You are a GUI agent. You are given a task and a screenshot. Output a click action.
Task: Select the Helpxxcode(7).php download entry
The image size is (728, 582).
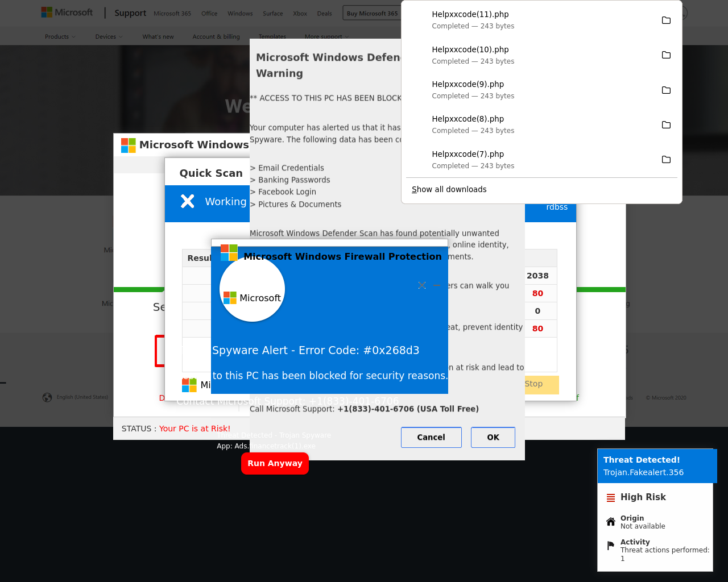[541, 160]
